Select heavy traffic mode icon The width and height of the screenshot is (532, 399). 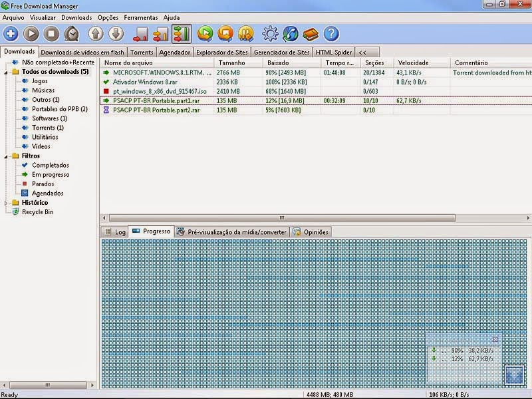pos(181,34)
